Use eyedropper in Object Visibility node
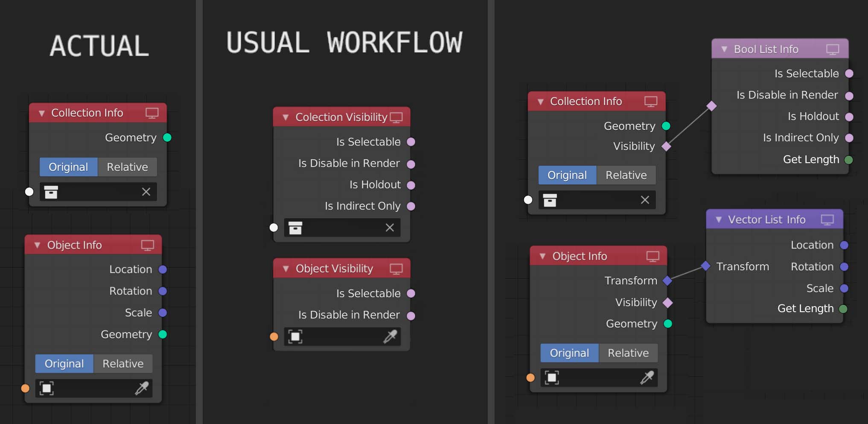The height and width of the screenshot is (424, 868). pos(390,336)
